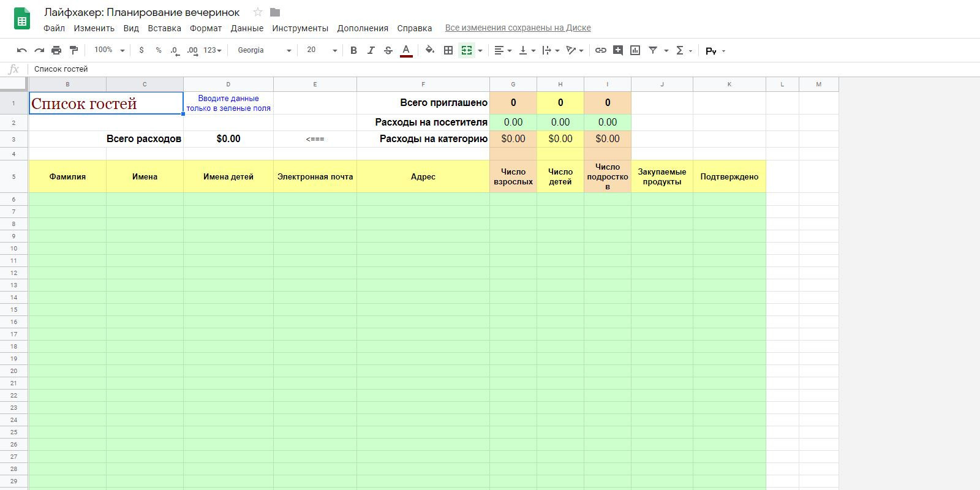The height and width of the screenshot is (490, 980).
Task: Toggle merge cells button
Action: (467, 50)
